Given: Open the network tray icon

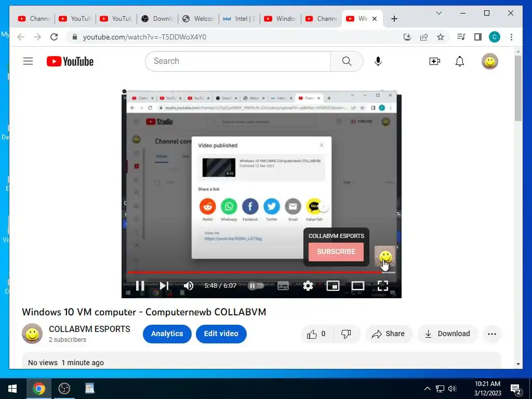Looking at the screenshot, I should [x=440, y=389].
